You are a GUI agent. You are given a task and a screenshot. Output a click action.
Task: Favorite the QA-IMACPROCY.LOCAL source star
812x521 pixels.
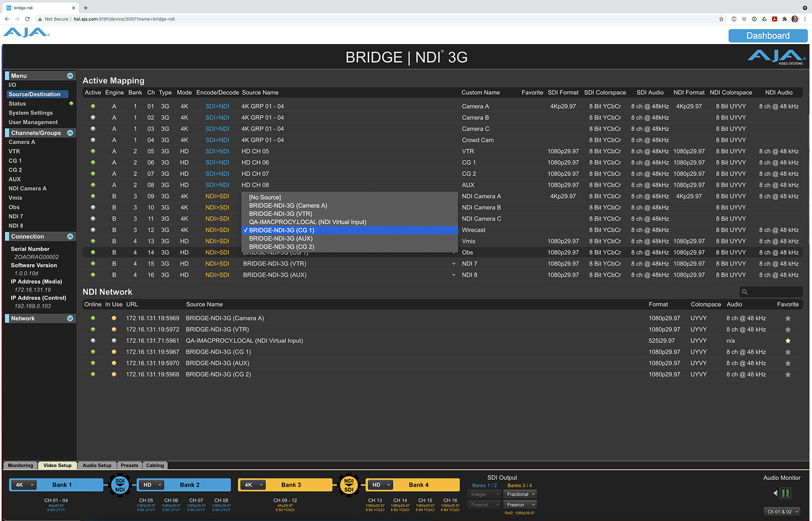(787, 341)
